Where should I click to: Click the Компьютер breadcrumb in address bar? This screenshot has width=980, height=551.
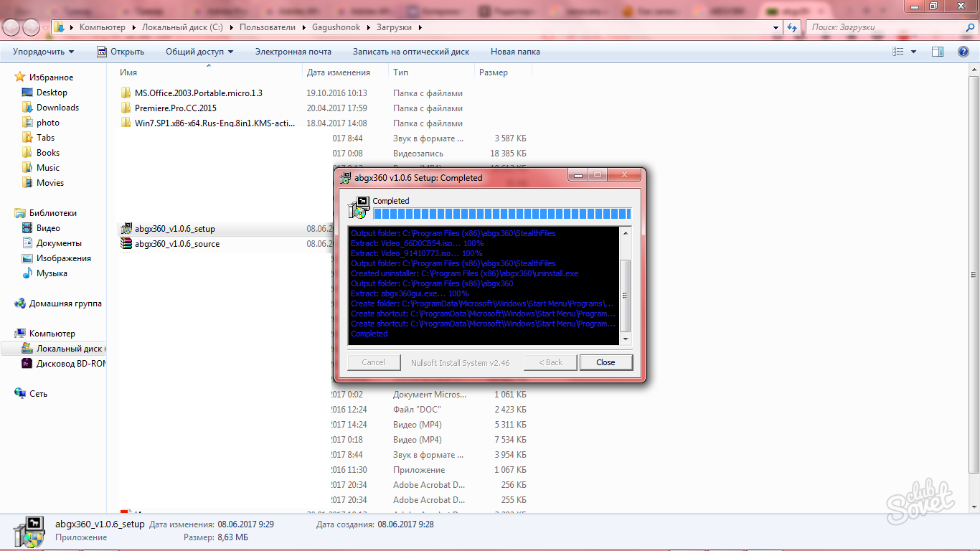tap(102, 27)
